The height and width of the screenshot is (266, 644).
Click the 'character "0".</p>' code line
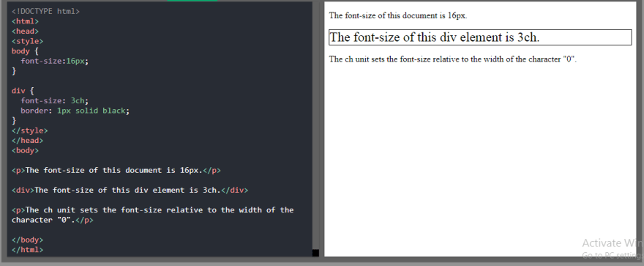click(53, 220)
